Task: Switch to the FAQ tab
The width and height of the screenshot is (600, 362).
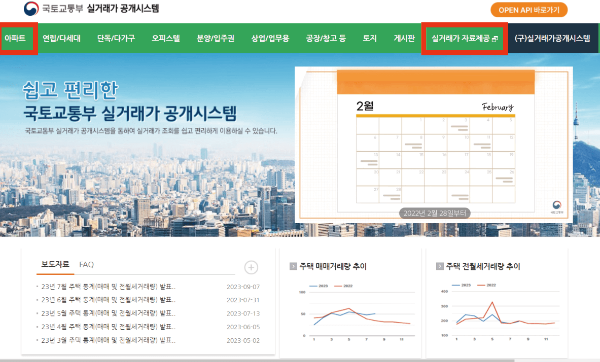Action: point(86,264)
